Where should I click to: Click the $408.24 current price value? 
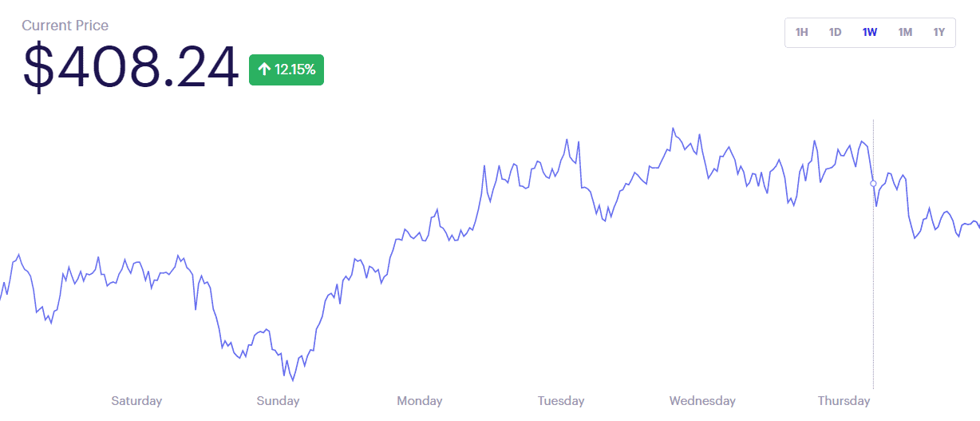[x=131, y=67]
